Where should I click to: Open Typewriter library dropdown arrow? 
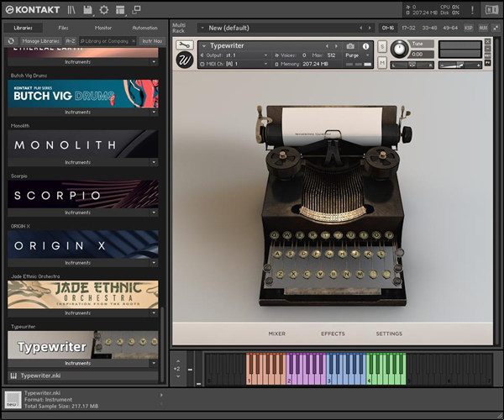[x=154, y=363]
